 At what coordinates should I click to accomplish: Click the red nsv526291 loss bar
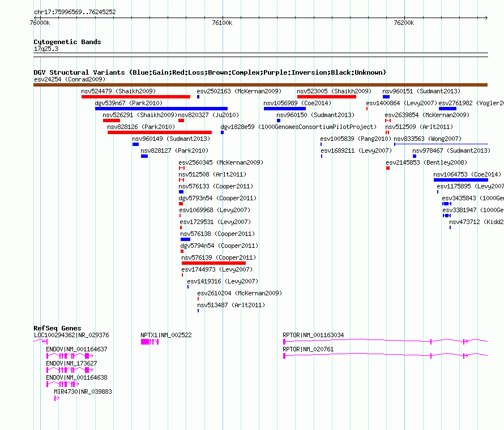click(111, 121)
